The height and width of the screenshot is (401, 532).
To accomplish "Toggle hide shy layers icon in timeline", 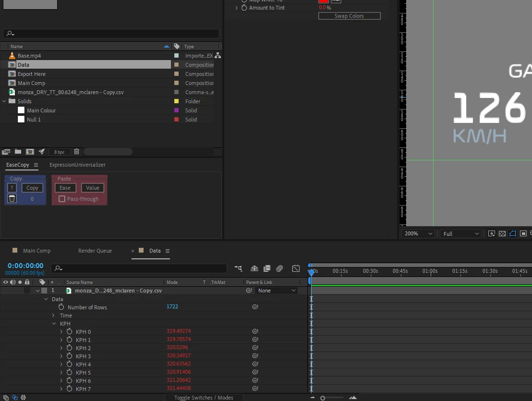I will pyautogui.click(x=254, y=268).
